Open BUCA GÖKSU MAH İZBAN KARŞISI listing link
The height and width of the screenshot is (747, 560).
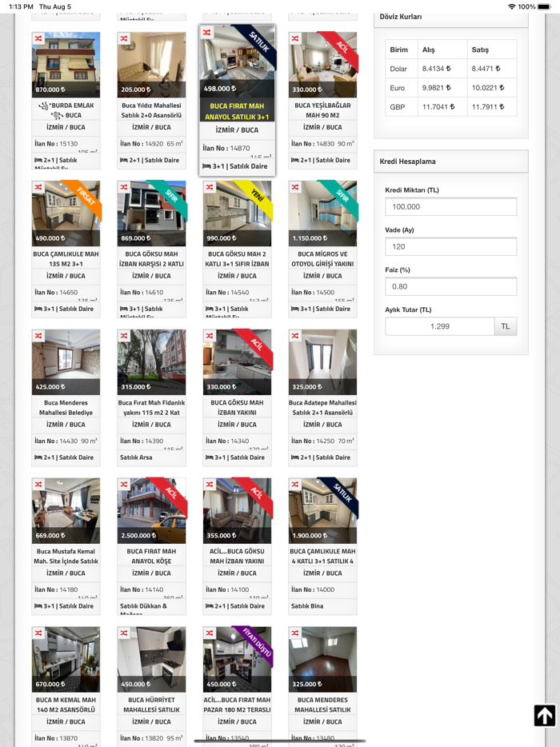click(x=151, y=259)
